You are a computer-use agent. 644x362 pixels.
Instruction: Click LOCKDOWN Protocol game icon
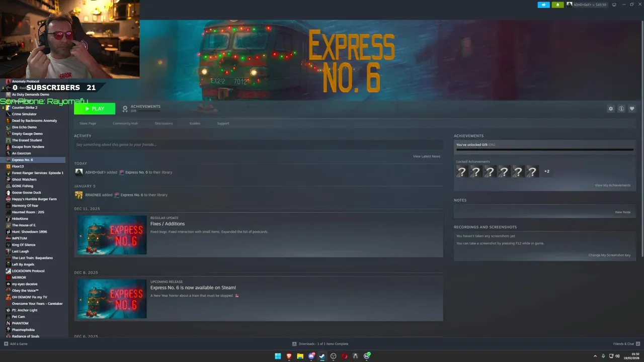8,271
